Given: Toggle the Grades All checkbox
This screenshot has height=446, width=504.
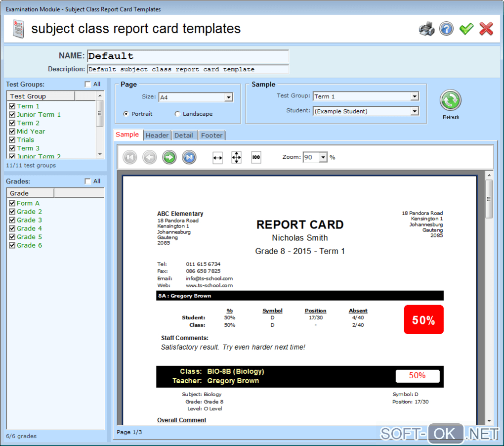Looking at the screenshot, I should (x=87, y=181).
